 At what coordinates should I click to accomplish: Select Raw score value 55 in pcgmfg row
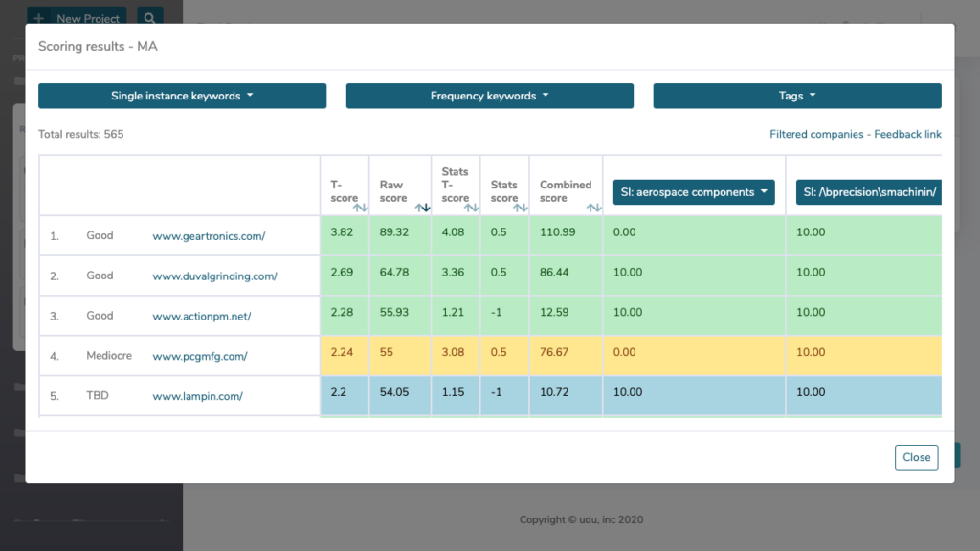click(387, 352)
